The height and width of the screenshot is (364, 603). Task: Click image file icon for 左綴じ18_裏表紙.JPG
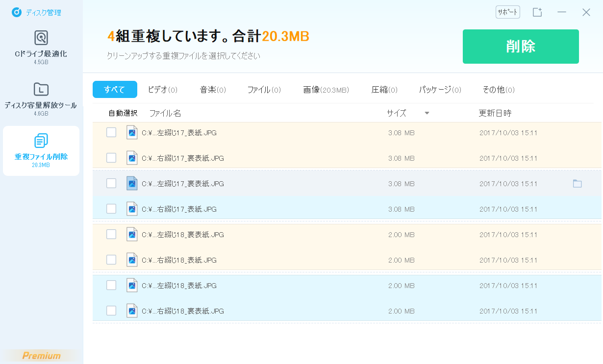[x=132, y=235]
